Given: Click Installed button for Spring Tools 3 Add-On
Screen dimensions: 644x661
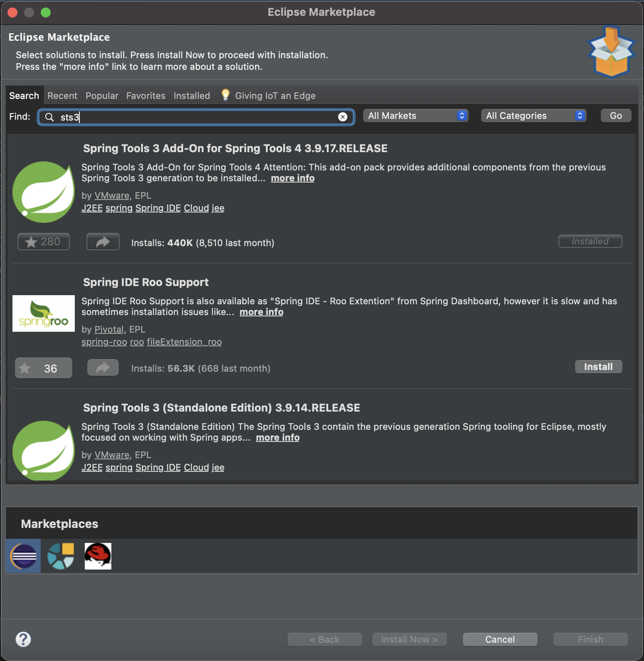Looking at the screenshot, I should [x=590, y=241].
